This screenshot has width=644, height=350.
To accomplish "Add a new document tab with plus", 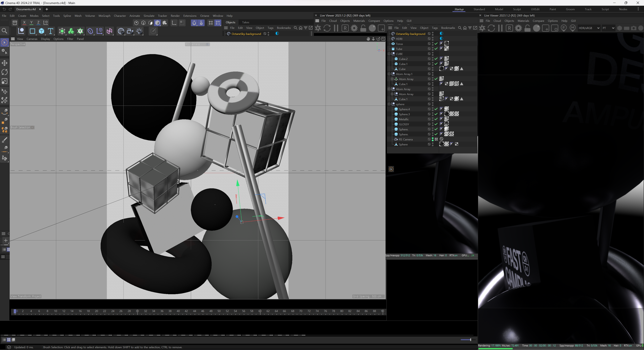I will [x=46, y=9].
